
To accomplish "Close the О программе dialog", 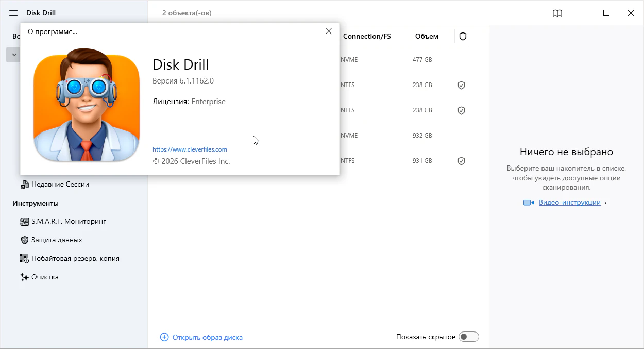I will tap(329, 31).
